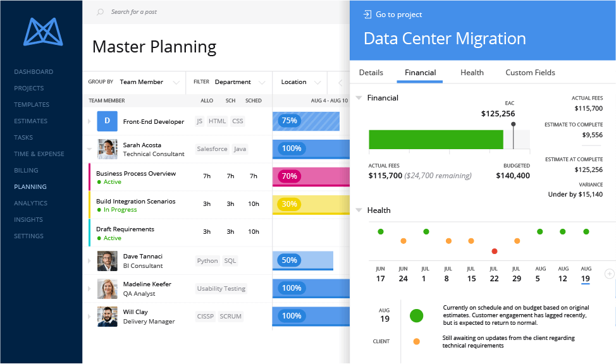Select the green health dot for Jun 17
Viewport: 616px width, 364px height.
[380, 232]
